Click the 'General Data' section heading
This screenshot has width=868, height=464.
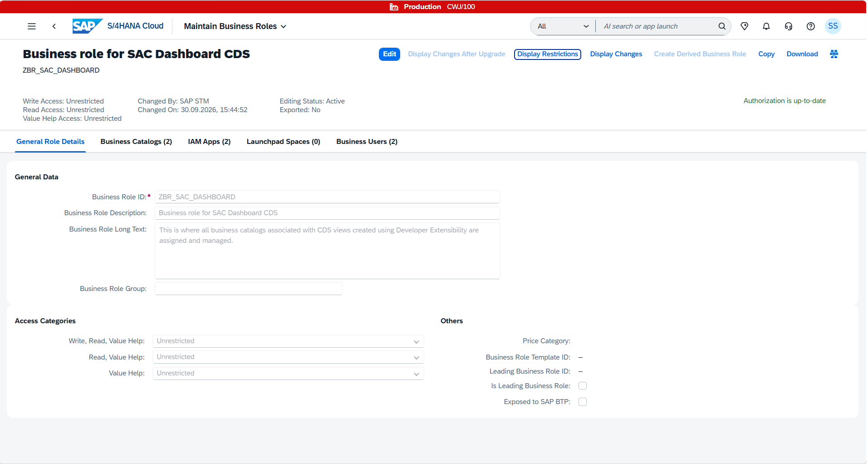pyautogui.click(x=37, y=177)
